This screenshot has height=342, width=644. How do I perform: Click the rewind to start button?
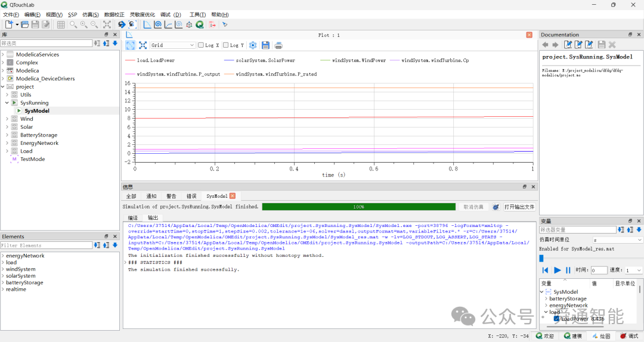(x=545, y=270)
